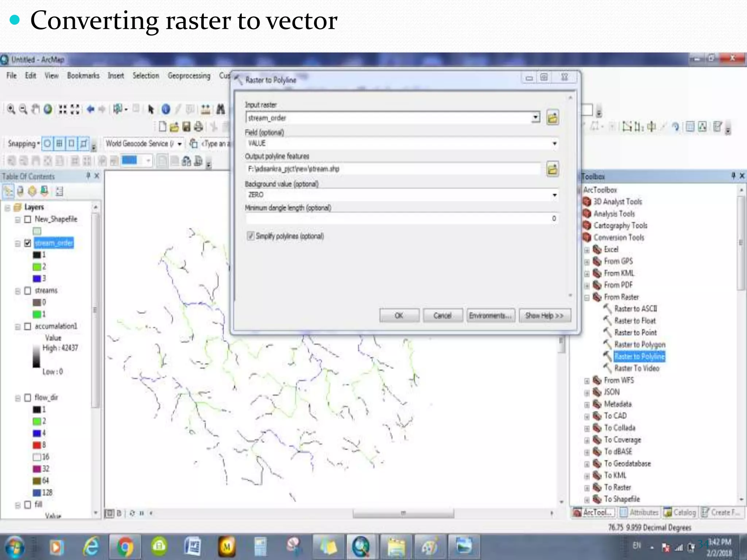Activate the Identify info tool
This screenshot has width=747, height=560.
click(166, 109)
